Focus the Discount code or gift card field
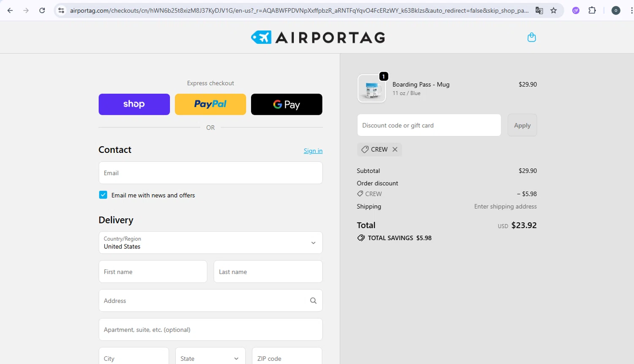The width and height of the screenshot is (634, 364). pos(429,125)
